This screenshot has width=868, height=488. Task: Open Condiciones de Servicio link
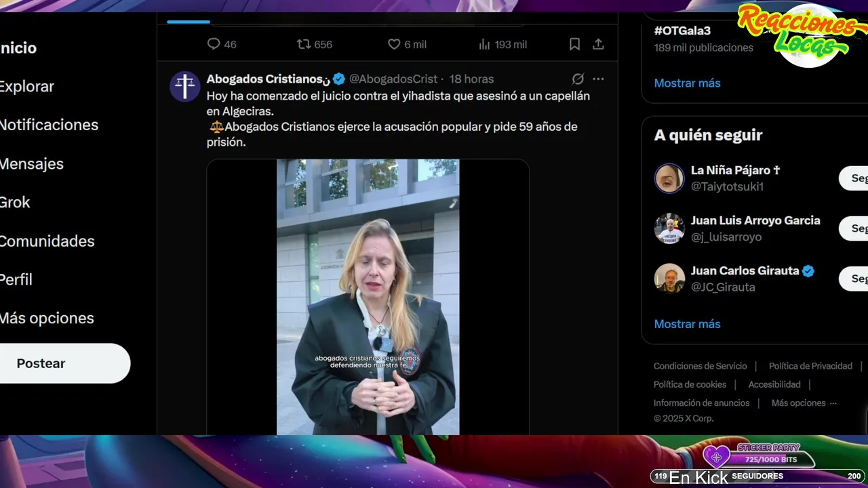(700, 366)
